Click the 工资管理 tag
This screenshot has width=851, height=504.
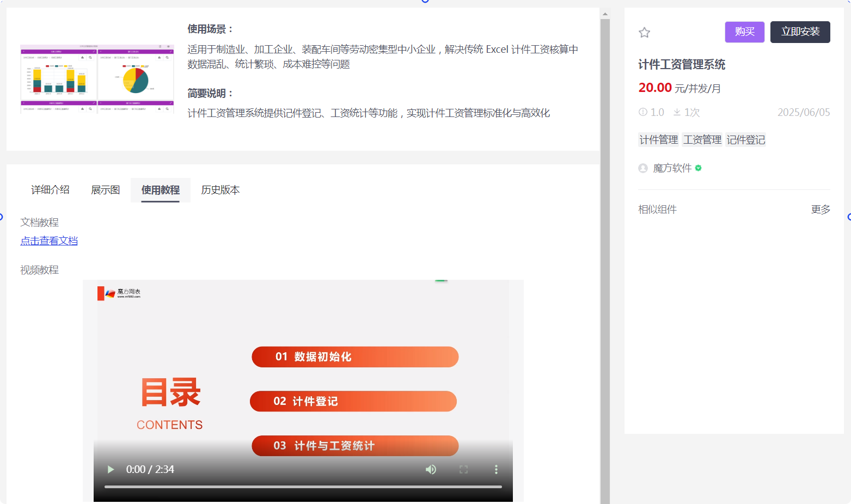pyautogui.click(x=702, y=140)
